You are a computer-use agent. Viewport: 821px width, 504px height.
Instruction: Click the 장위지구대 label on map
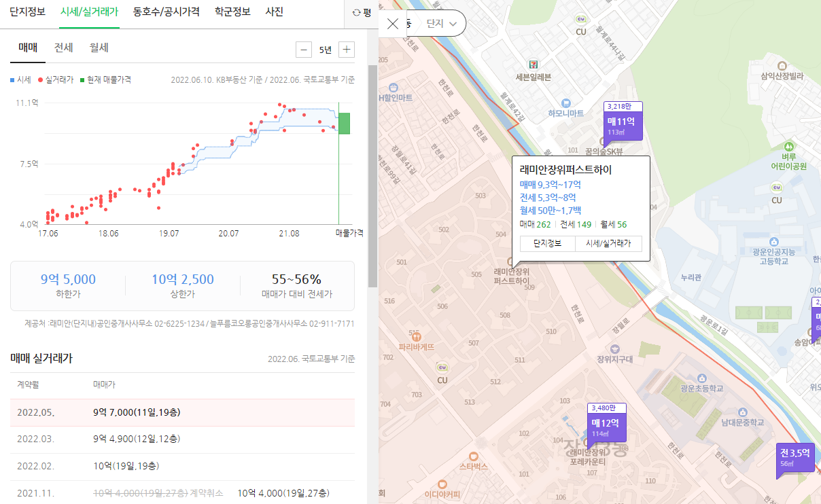pos(614,359)
